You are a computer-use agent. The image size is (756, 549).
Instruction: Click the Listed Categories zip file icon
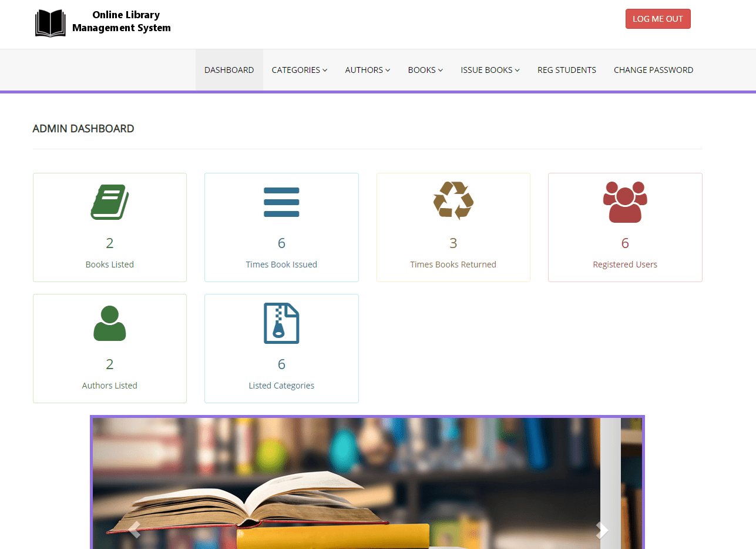click(281, 323)
